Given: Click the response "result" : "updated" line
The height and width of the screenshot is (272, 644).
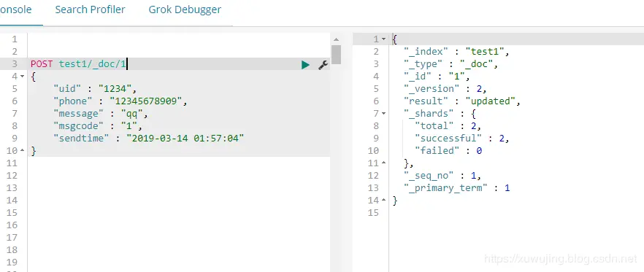Looking at the screenshot, I should coord(462,101).
